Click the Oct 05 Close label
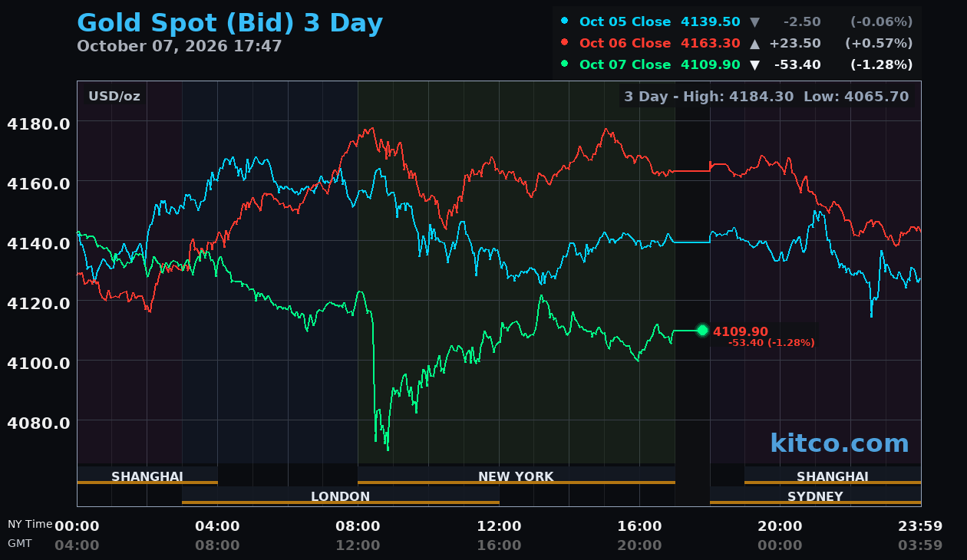The image size is (967, 560). coord(625,21)
